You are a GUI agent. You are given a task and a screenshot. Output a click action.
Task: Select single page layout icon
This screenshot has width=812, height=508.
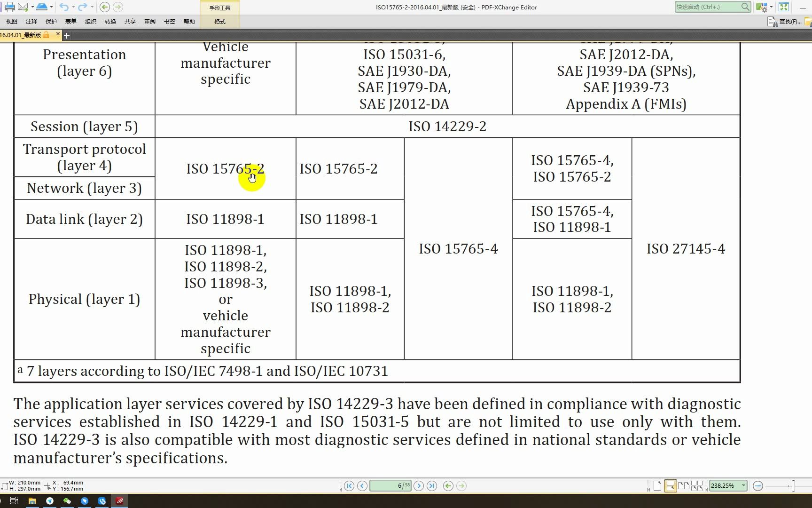click(657, 486)
